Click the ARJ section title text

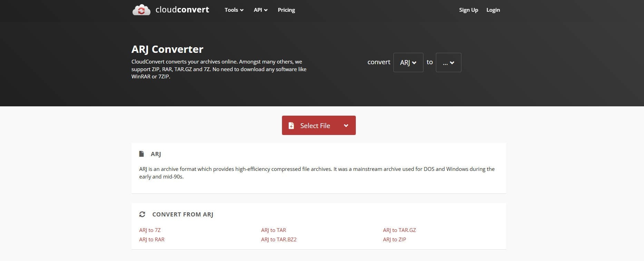coord(156,154)
